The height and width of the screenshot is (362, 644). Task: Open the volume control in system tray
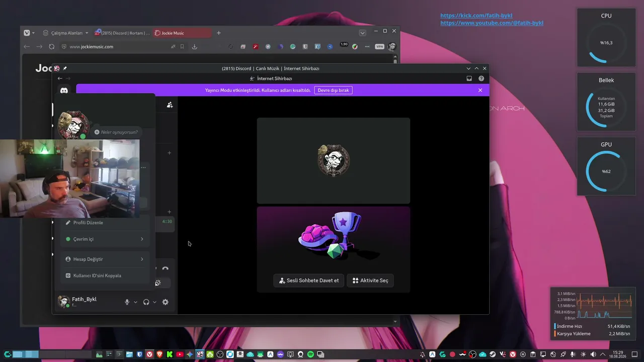[x=593, y=354]
